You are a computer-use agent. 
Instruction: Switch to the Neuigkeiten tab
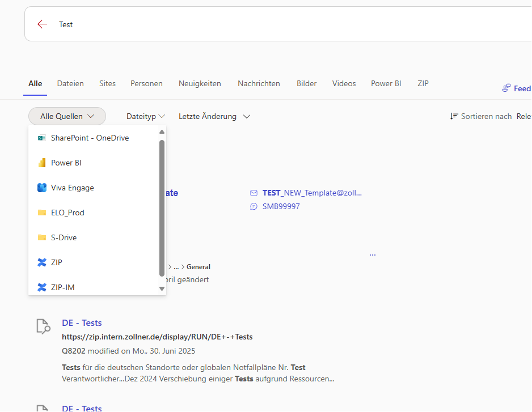(200, 83)
